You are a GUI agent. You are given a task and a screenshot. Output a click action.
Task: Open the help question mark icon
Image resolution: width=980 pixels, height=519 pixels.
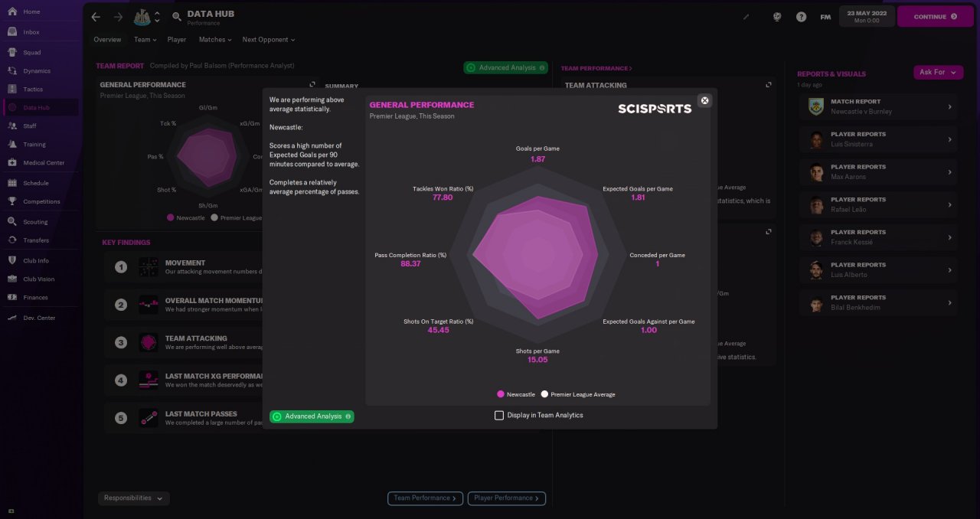click(x=801, y=17)
